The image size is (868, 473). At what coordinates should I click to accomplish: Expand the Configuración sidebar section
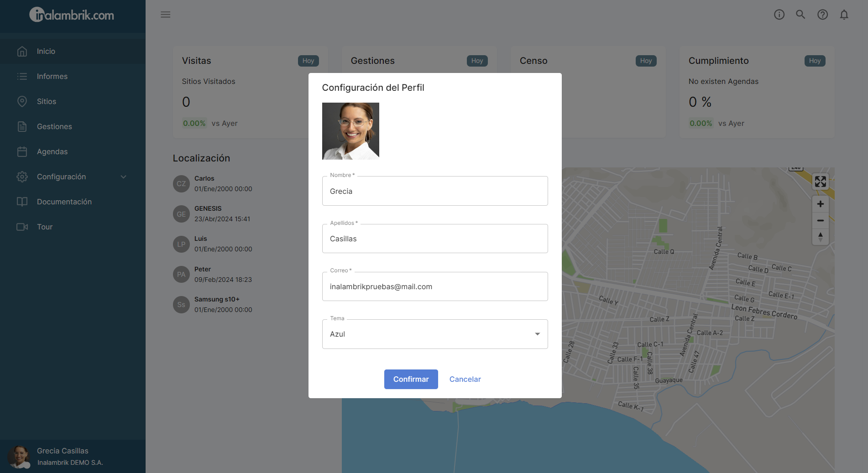(x=73, y=177)
